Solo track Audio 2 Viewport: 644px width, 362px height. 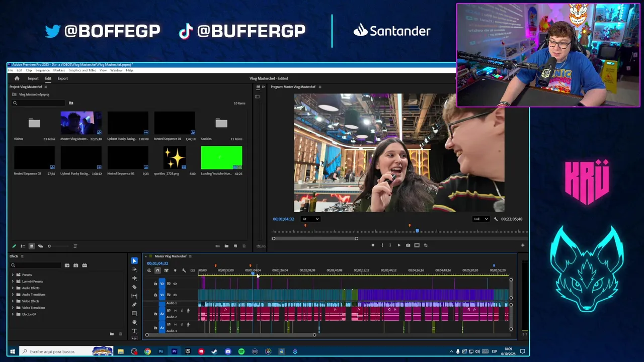[182, 311]
